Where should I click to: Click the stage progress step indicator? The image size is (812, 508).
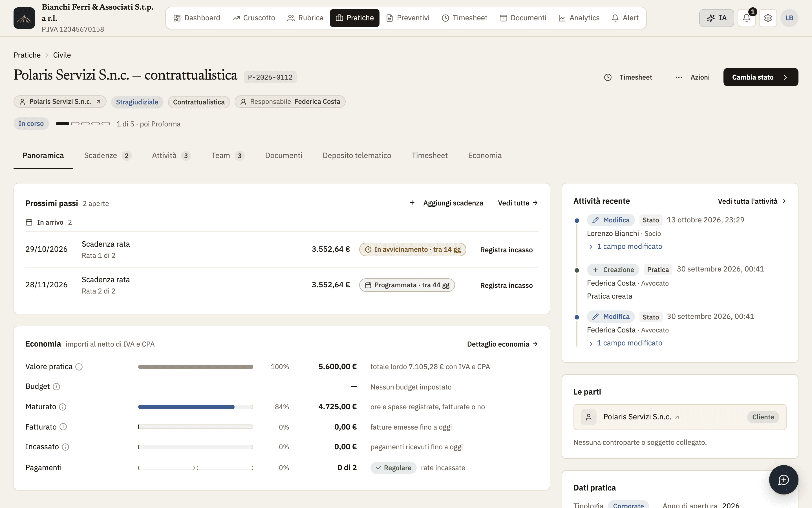[x=83, y=124]
